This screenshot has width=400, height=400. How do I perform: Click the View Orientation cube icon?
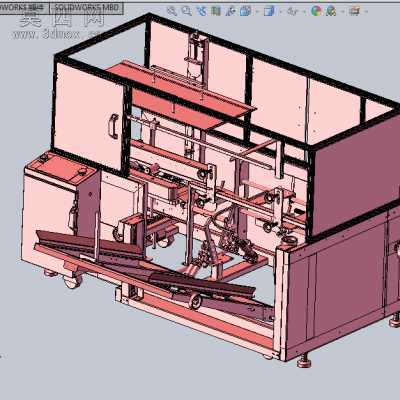coord(246,11)
